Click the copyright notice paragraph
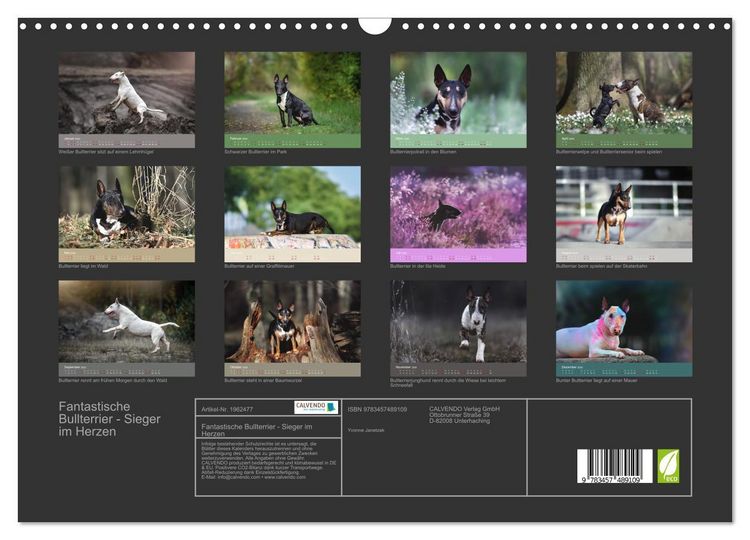 point(268,460)
